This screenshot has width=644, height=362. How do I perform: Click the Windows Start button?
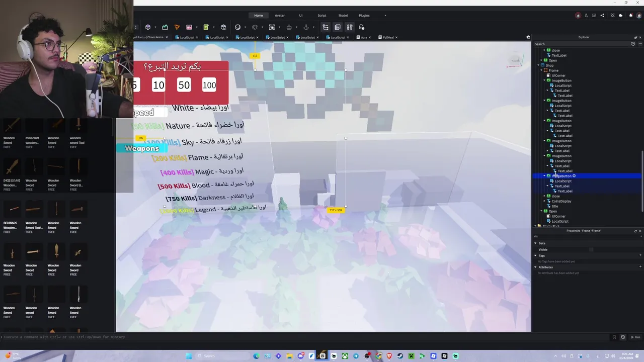(189, 356)
